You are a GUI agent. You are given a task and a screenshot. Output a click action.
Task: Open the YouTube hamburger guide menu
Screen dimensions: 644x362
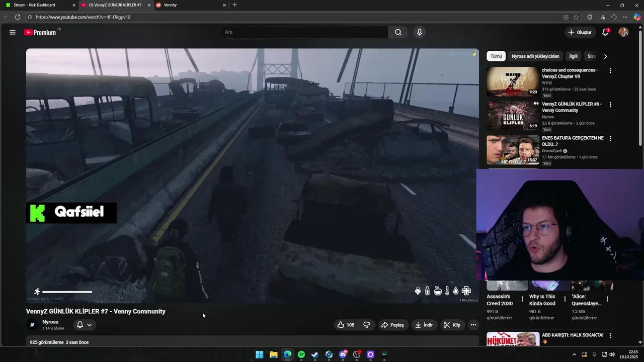coord(12,32)
